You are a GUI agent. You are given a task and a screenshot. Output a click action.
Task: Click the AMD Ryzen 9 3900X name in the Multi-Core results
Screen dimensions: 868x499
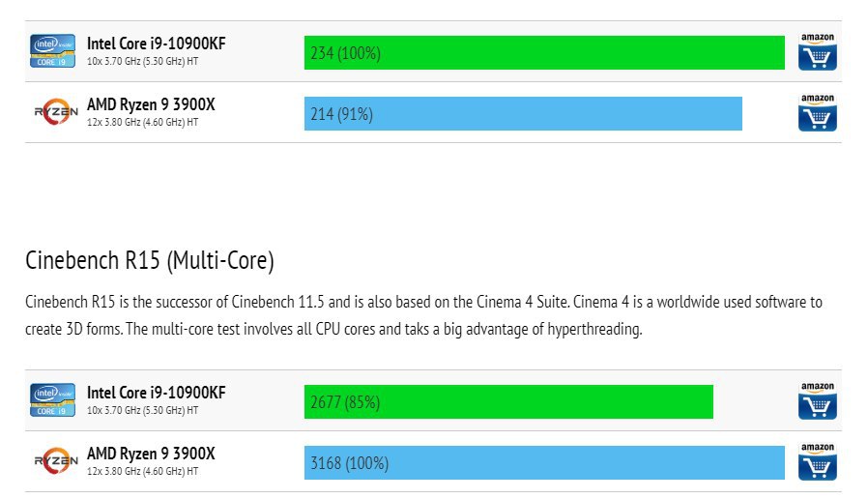tap(151, 454)
